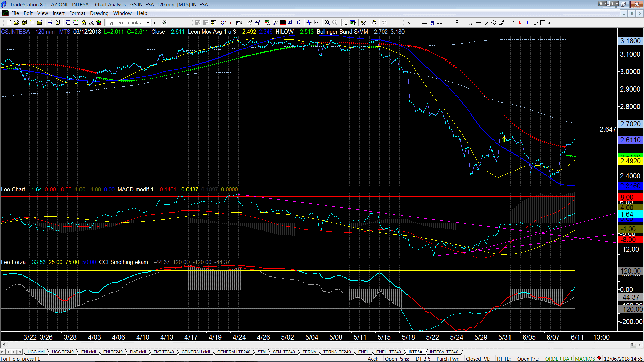Select the horizontal lines drawing tool
This screenshot has width=644, height=362.
(424, 23)
